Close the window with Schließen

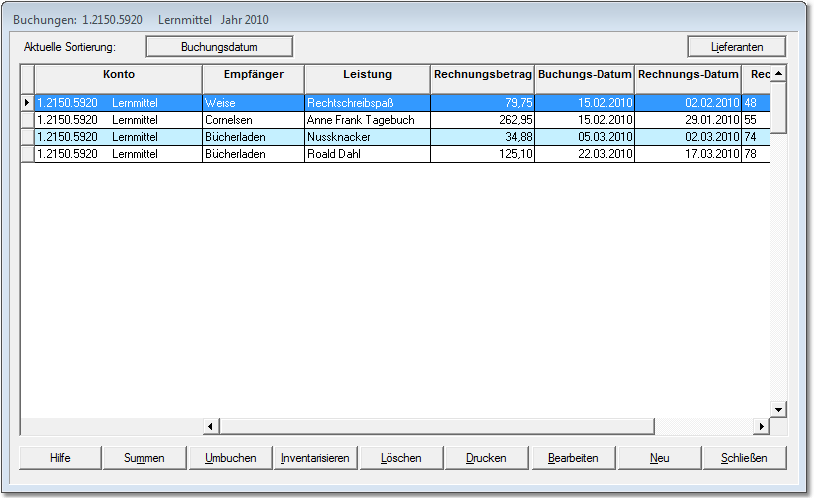744,458
